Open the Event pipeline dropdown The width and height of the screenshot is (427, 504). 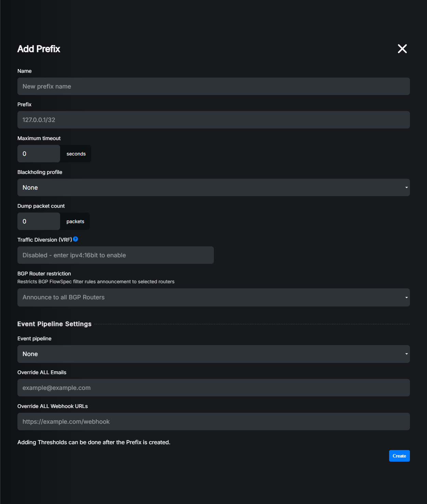tap(213, 354)
